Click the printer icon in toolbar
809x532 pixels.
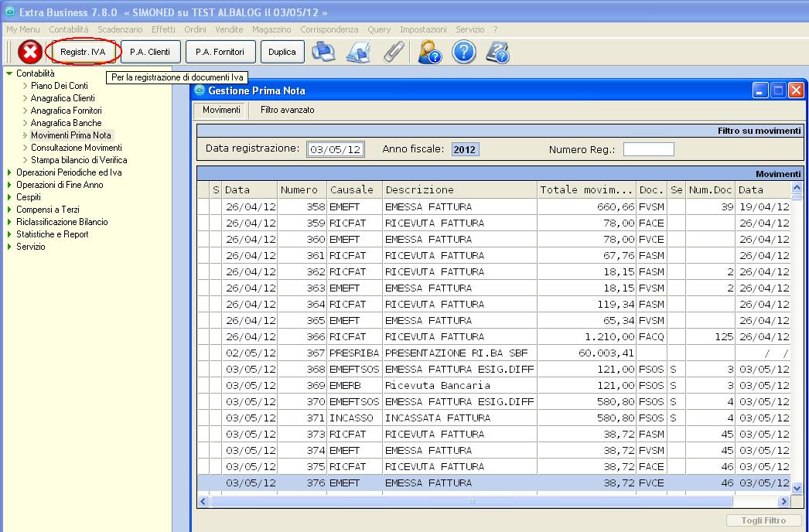[323, 53]
